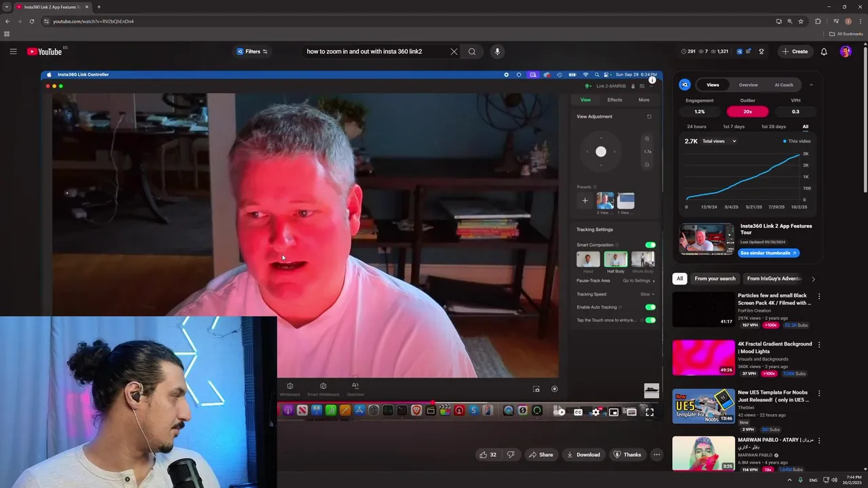
Task: Activate voice search microphone
Action: click(497, 52)
